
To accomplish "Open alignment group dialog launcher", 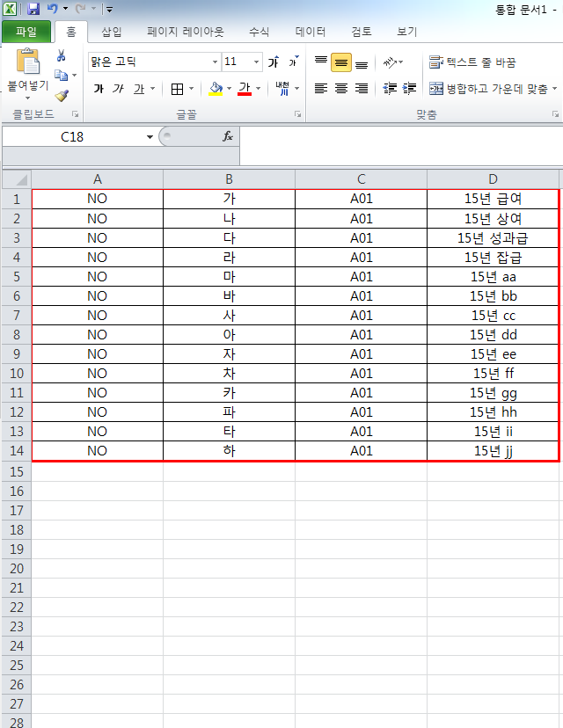I will 555,114.
